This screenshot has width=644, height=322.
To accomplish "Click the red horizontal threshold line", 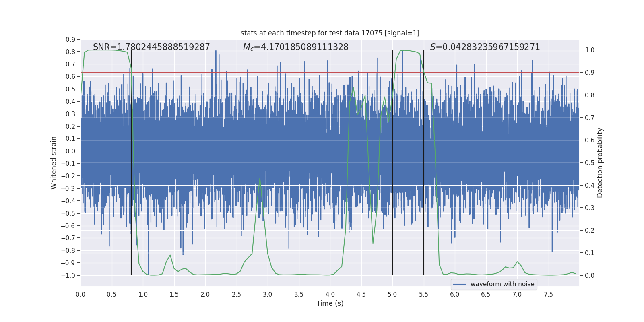I will (330, 72).
